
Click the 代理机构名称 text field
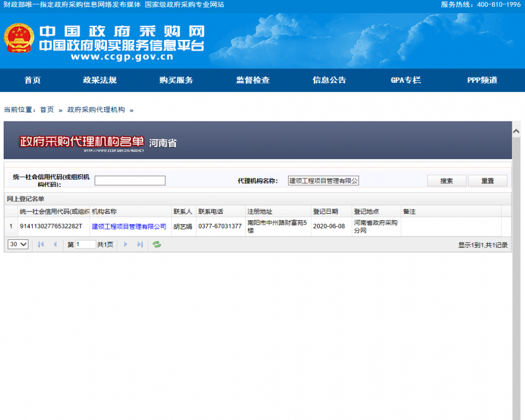[323, 181]
